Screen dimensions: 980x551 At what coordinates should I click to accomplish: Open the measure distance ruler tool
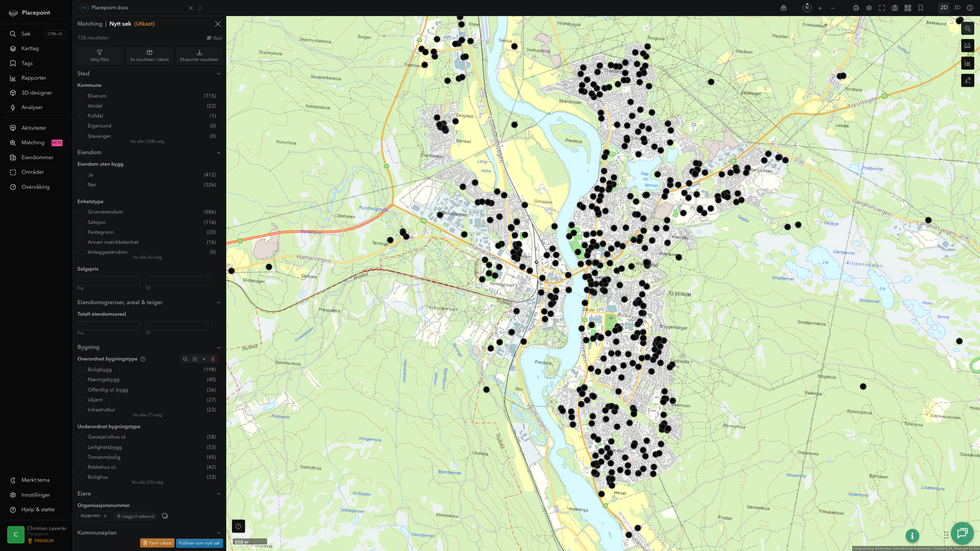click(967, 46)
